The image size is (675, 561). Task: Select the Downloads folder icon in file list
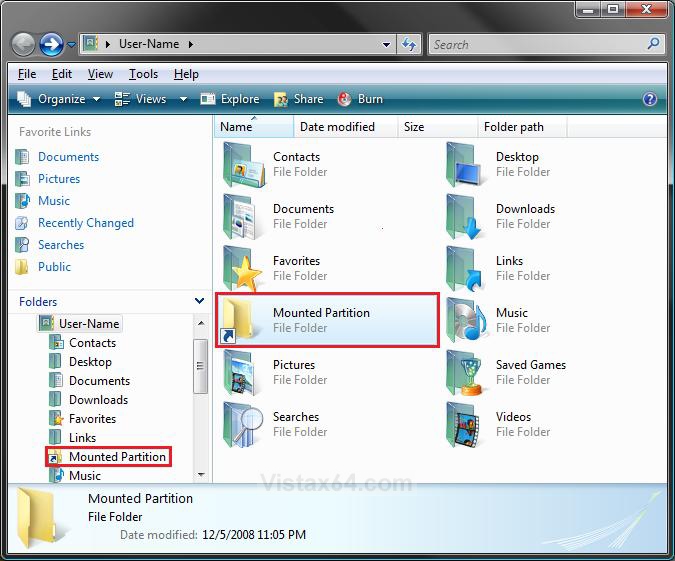[x=464, y=217]
